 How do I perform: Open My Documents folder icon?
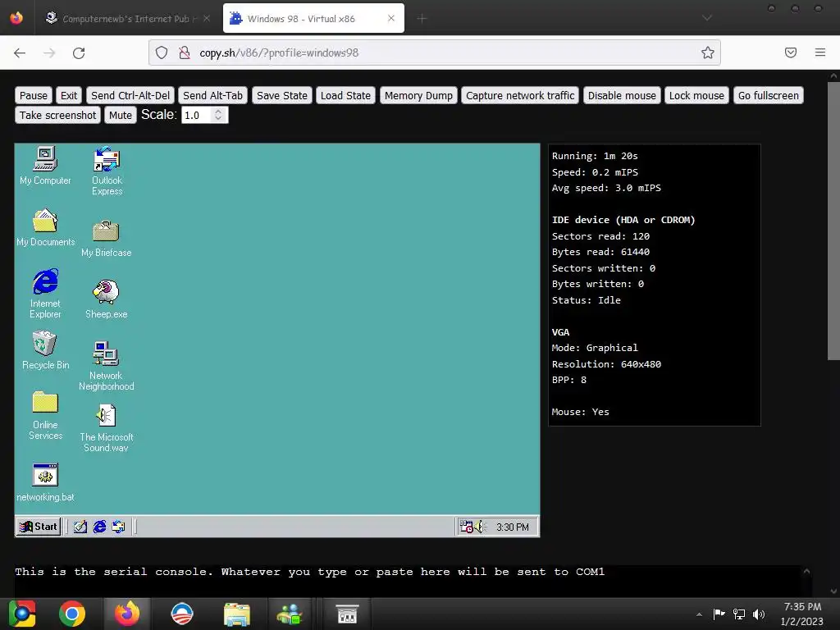pos(46,227)
